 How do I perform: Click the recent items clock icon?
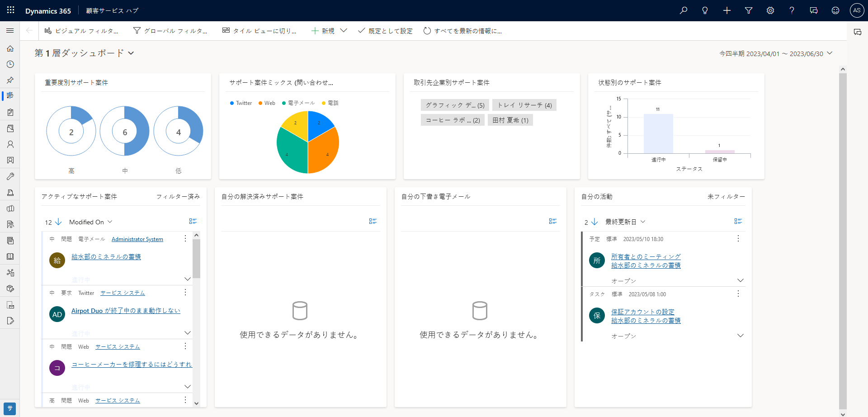tap(10, 64)
